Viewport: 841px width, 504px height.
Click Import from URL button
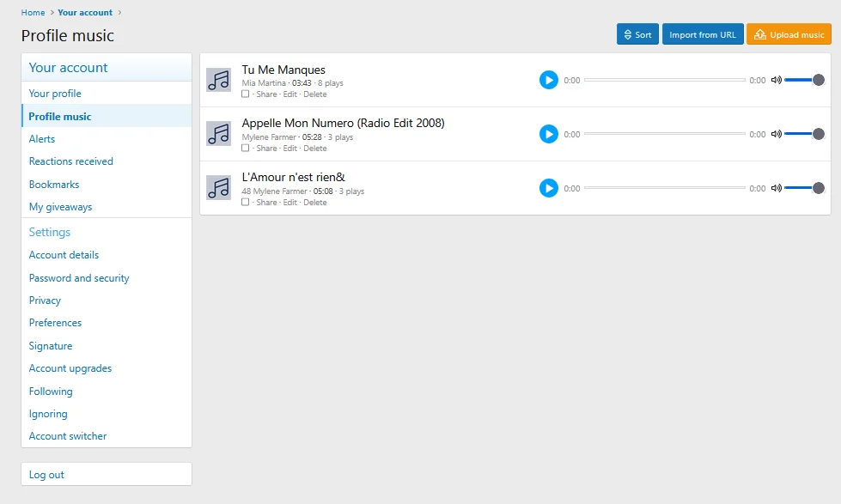click(x=703, y=34)
